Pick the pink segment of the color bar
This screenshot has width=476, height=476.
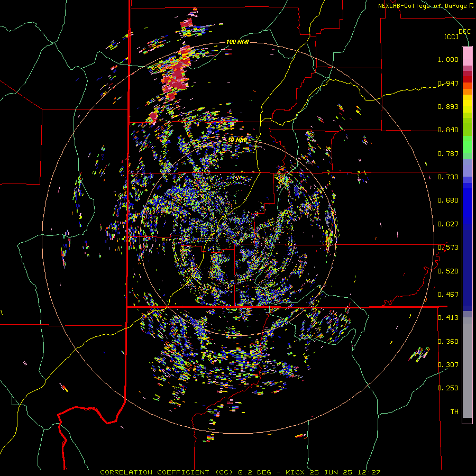click(x=467, y=56)
